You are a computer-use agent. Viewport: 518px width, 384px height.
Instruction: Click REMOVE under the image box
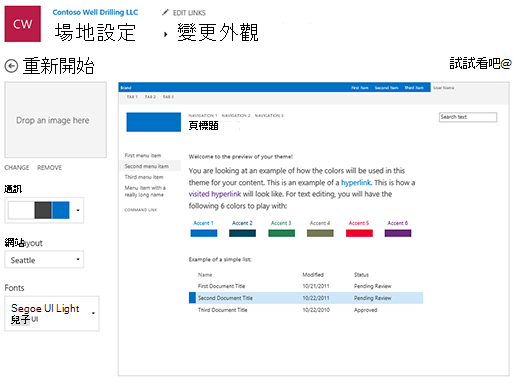click(x=49, y=168)
